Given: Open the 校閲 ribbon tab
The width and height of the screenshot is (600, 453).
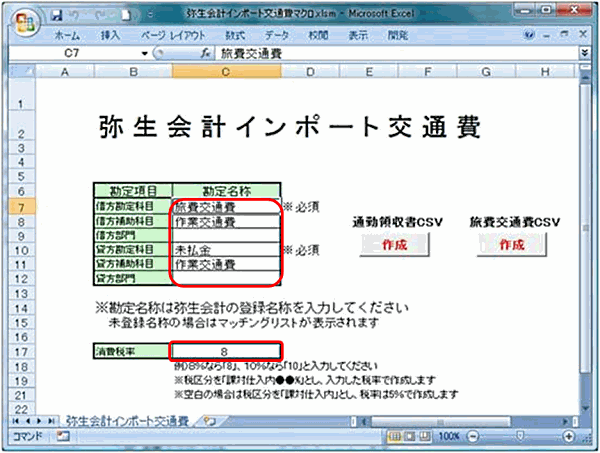Looking at the screenshot, I should pyautogui.click(x=318, y=36).
